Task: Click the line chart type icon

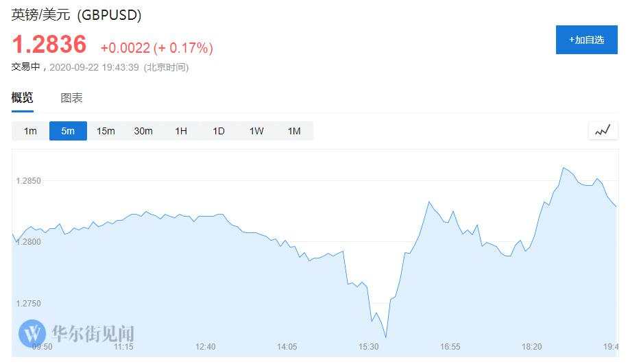Action: (603, 130)
